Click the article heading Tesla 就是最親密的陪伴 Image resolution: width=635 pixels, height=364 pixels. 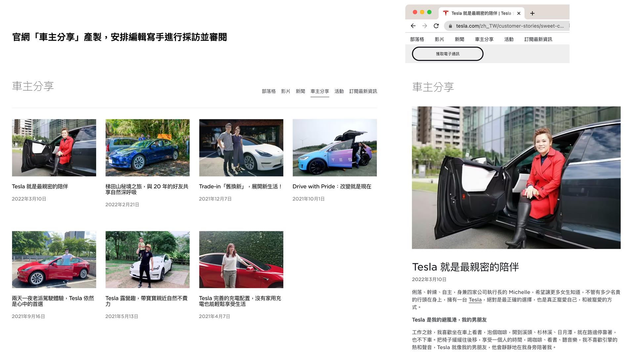point(465,267)
